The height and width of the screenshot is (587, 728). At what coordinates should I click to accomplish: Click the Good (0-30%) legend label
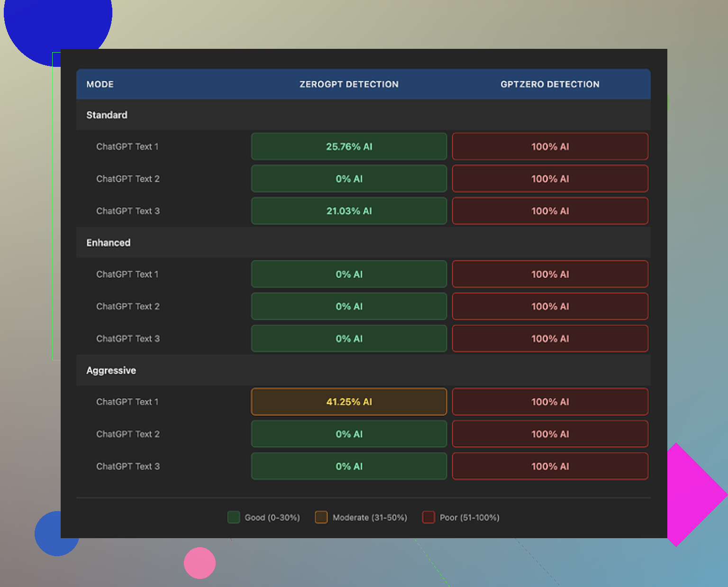[x=272, y=518]
